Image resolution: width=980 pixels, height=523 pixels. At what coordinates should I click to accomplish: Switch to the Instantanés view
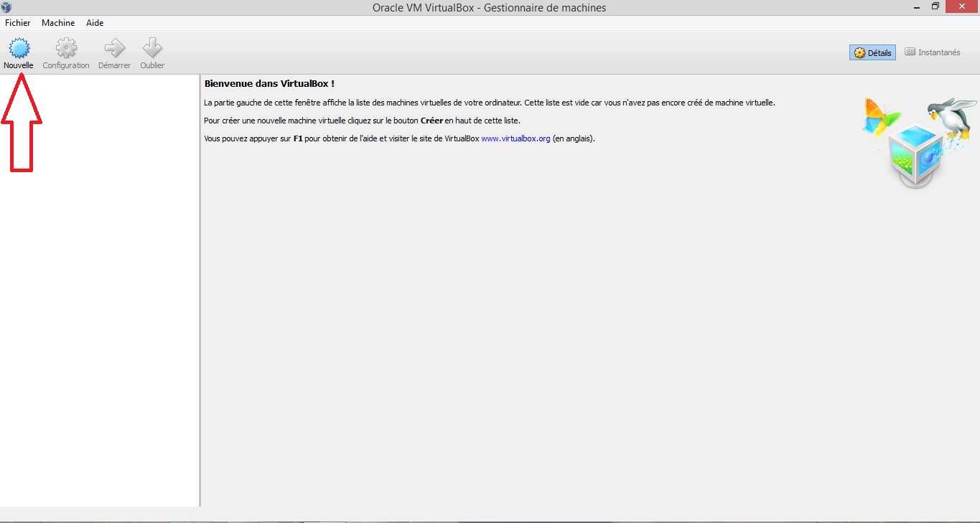(x=933, y=52)
